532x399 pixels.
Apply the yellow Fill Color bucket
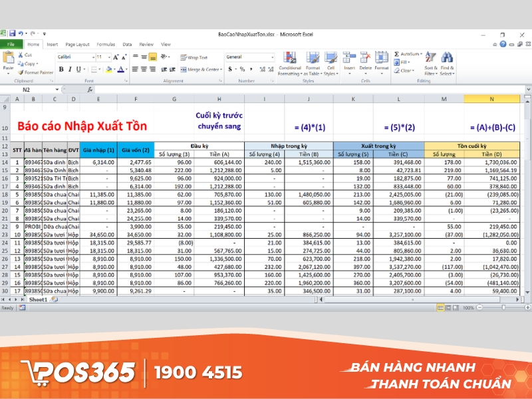[x=108, y=69]
